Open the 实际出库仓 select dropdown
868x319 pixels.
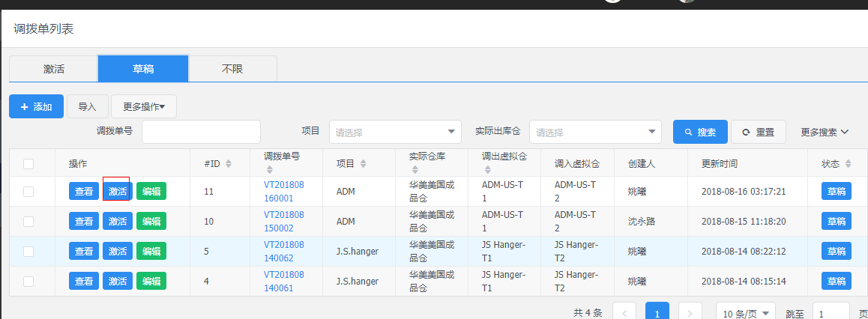pyautogui.click(x=595, y=132)
